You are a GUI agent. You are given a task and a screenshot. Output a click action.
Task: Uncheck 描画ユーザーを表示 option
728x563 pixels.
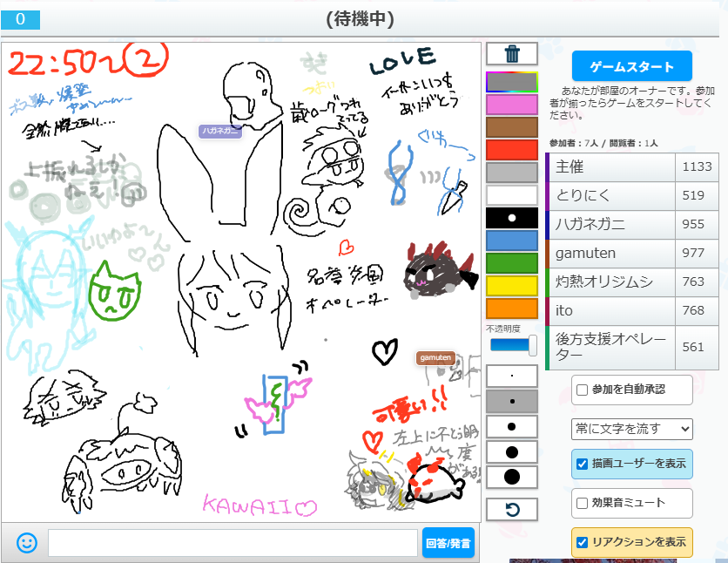click(583, 465)
